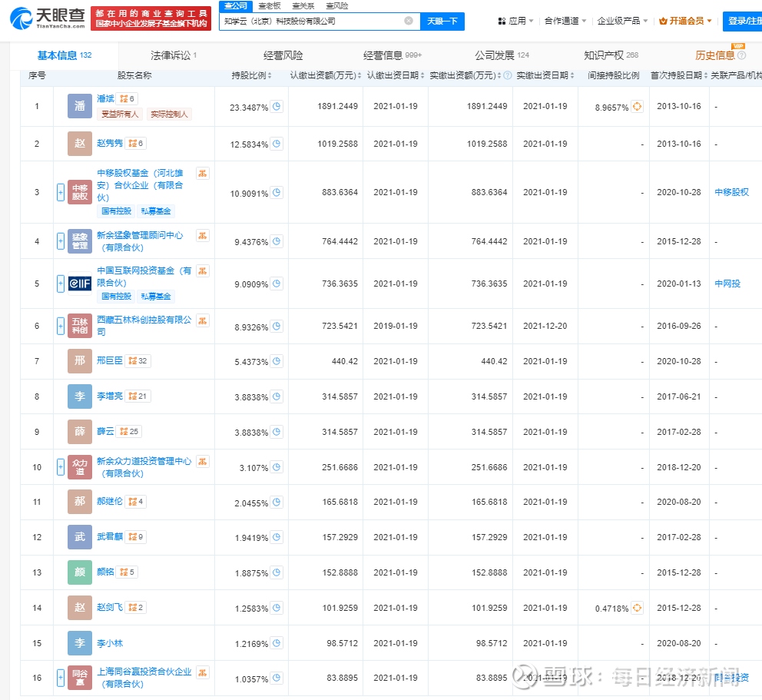This screenshot has height=700, width=762.
Task: Expand the 中移股权基金 shareholder row
Action: 60,193
